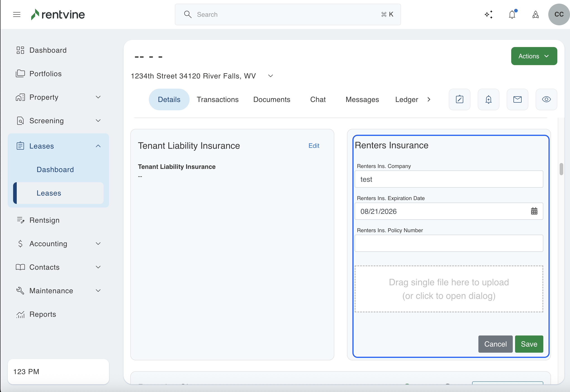Click the rocket icon in header
This screenshot has height=392, width=570.
click(535, 14)
